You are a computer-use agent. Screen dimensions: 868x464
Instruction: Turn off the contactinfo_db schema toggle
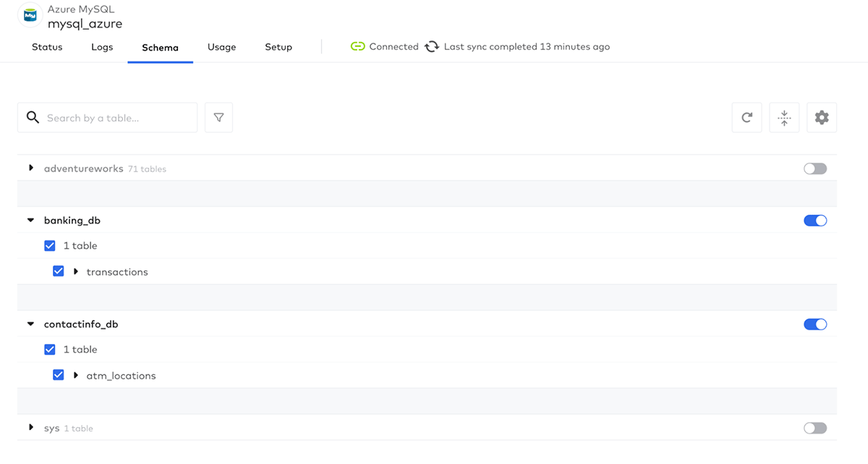(x=814, y=325)
